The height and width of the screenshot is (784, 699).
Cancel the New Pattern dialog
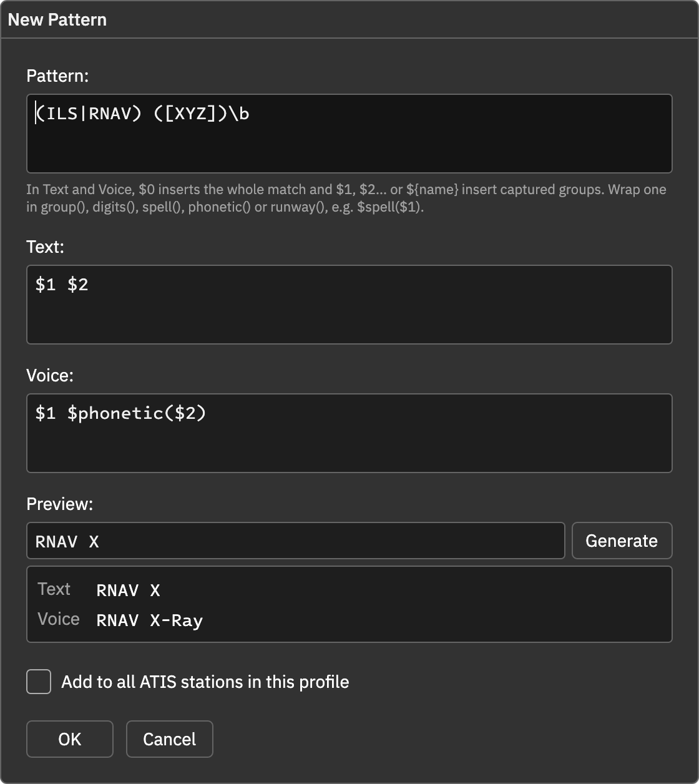click(x=169, y=739)
